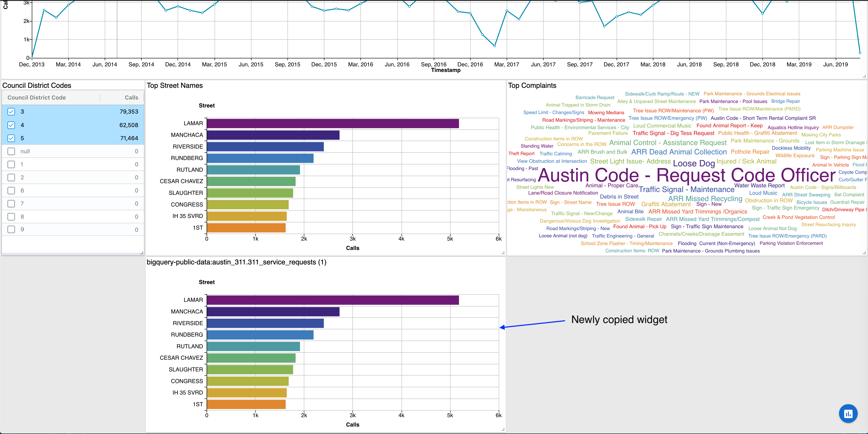The image size is (868, 434).
Task: Check council district 8 checkbox
Action: click(11, 217)
